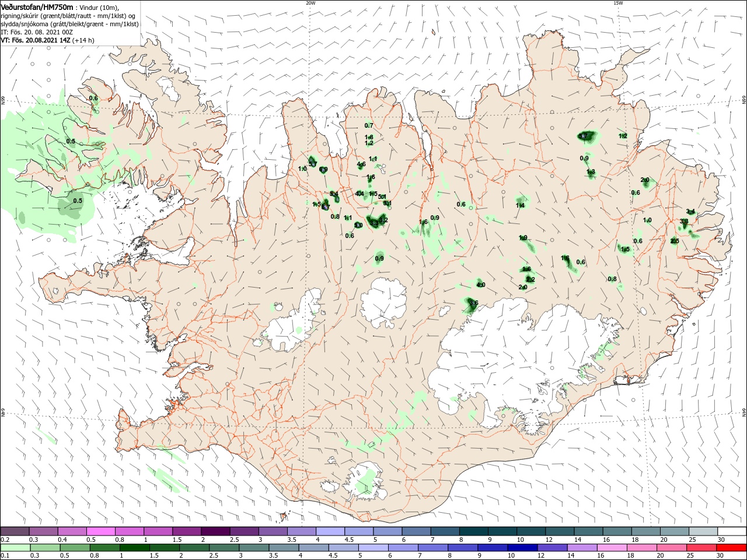Select the 3.4 precipitation value in the east
This screenshot has width=747, height=560.
(690, 211)
